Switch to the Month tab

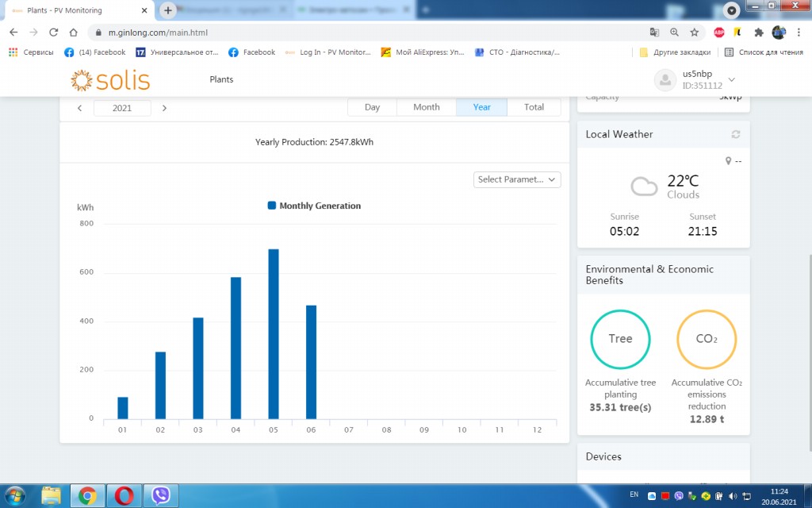pos(426,107)
